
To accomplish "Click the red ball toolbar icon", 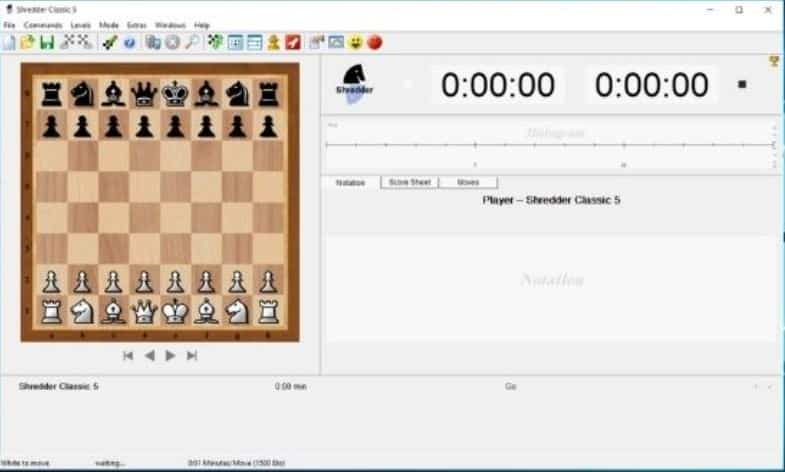I will click(374, 43).
